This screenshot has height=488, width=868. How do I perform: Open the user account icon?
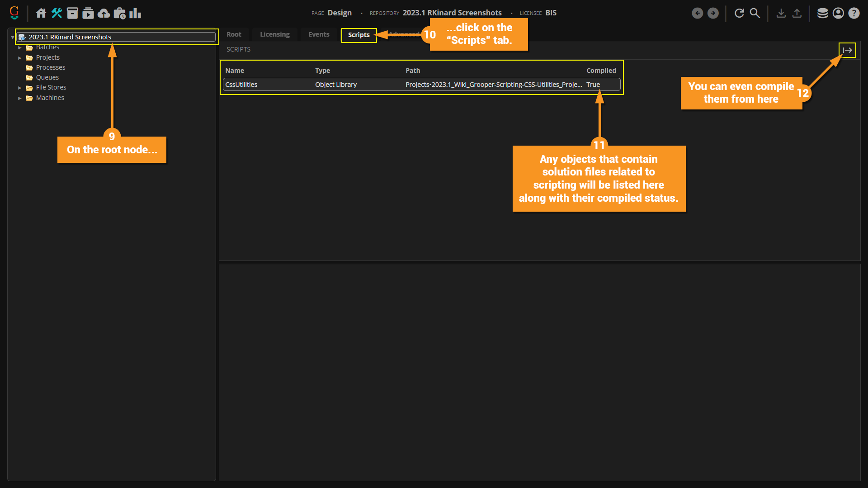pyautogui.click(x=838, y=13)
